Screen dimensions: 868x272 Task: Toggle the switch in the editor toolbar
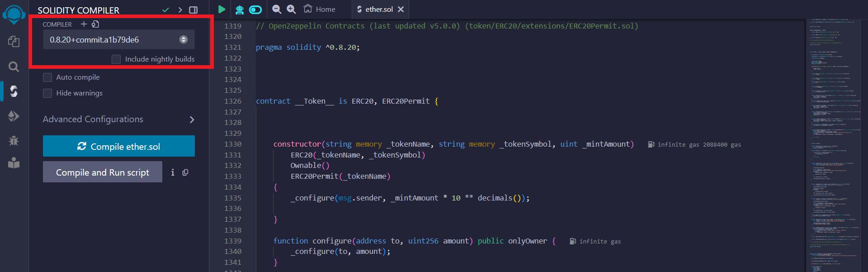click(x=255, y=9)
